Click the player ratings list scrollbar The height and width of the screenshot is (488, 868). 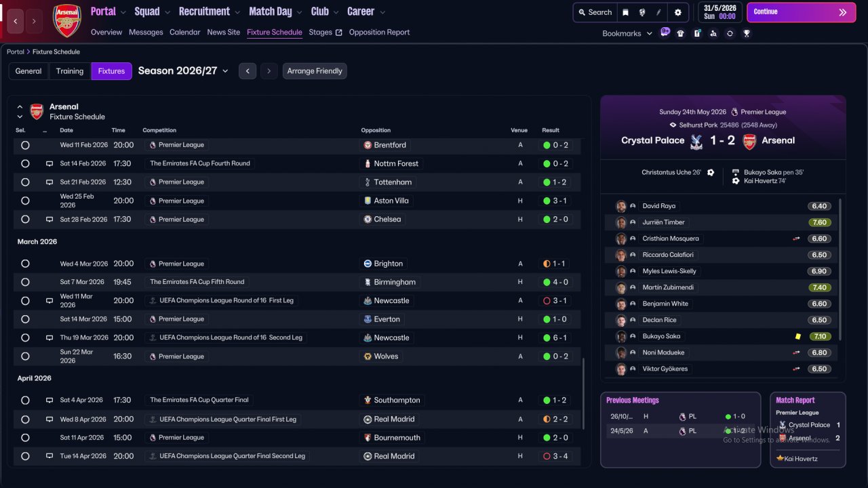point(840,269)
